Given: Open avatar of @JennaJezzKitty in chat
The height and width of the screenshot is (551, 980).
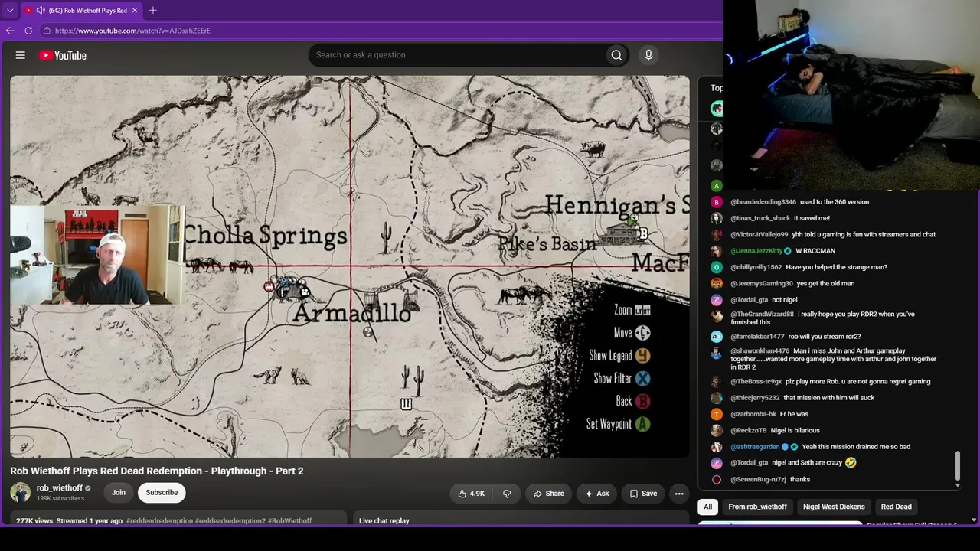Looking at the screenshot, I should pyautogui.click(x=717, y=251).
